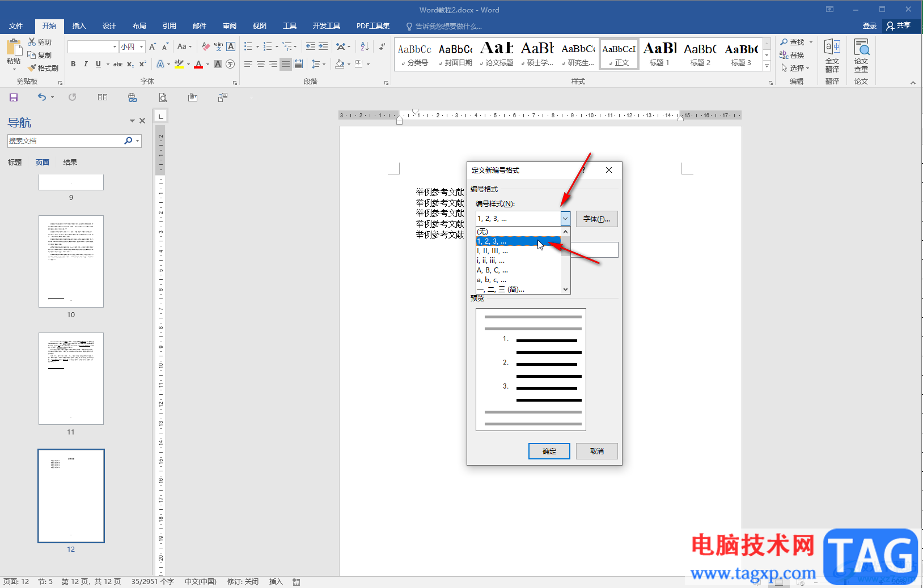
Task: Select page 10 thumbnail in navigation
Action: 71,261
